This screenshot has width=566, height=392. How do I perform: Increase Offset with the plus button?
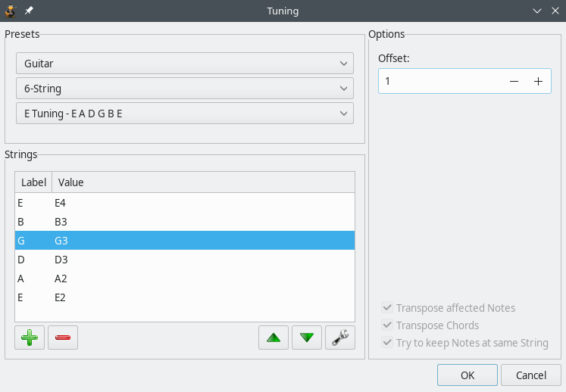pyautogui.click(x=538, y=82)
